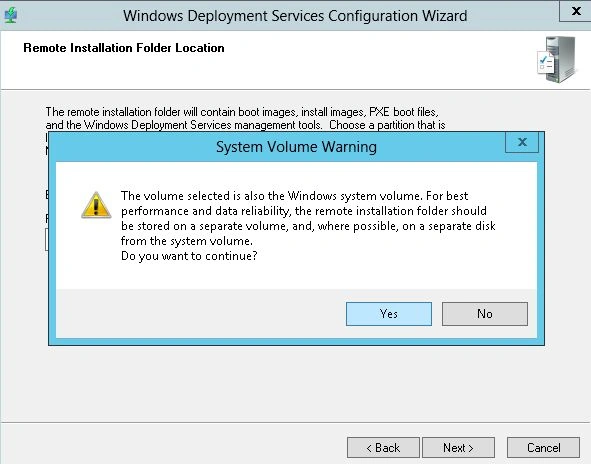Click the gray area left of Yes button
This screenshot has height=464, width=591.
pyautogui.click(x=201, y=314)
